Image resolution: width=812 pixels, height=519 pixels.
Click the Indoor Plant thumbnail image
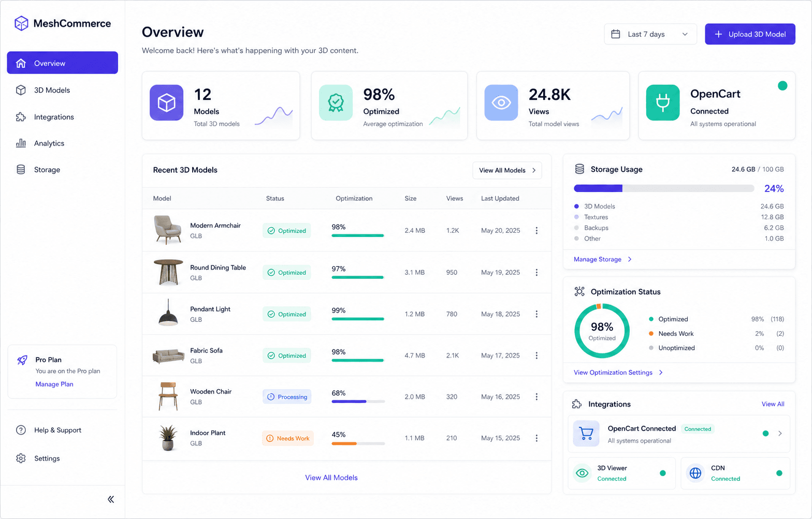[168, 438]
